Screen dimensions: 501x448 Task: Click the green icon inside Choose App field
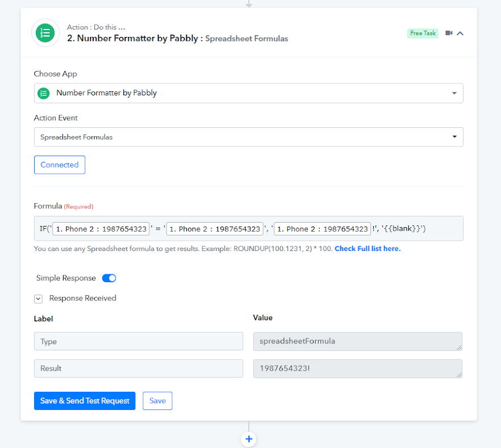[x=44, y=93]
